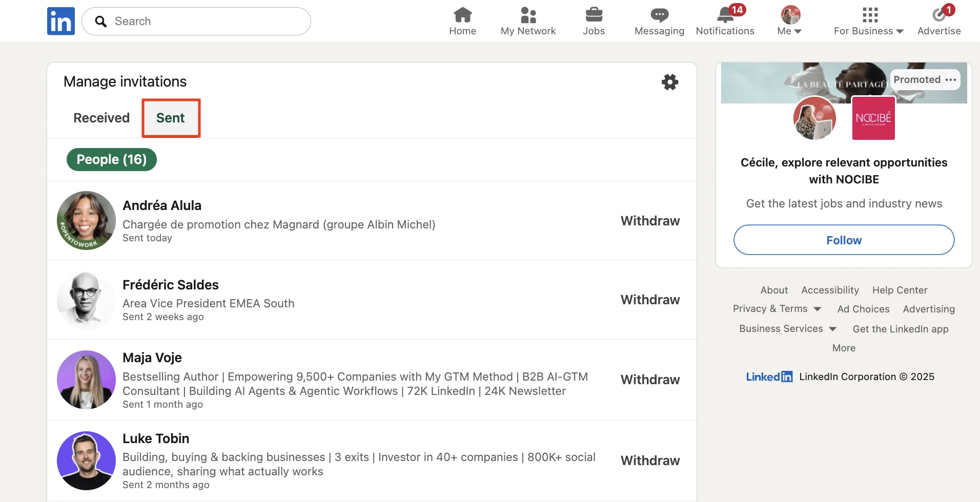Expand Privacy & Terms dropdown
This screenshot has height=502, width=980.
click(x=777, y=309)
